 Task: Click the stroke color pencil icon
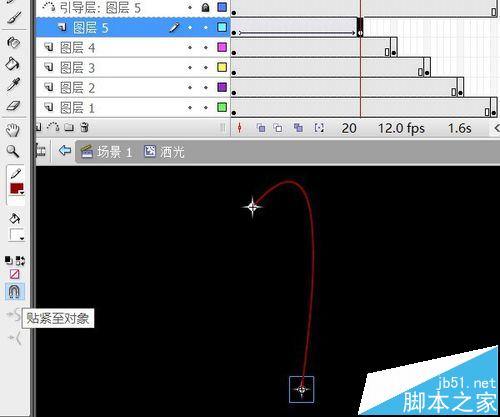[16, 173]
